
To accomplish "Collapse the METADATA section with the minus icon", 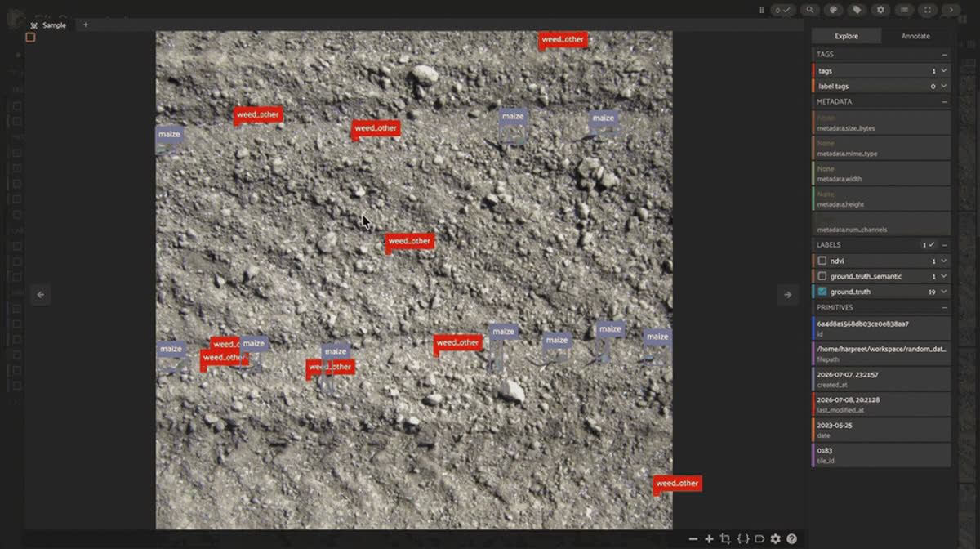I will pos(945,102).
